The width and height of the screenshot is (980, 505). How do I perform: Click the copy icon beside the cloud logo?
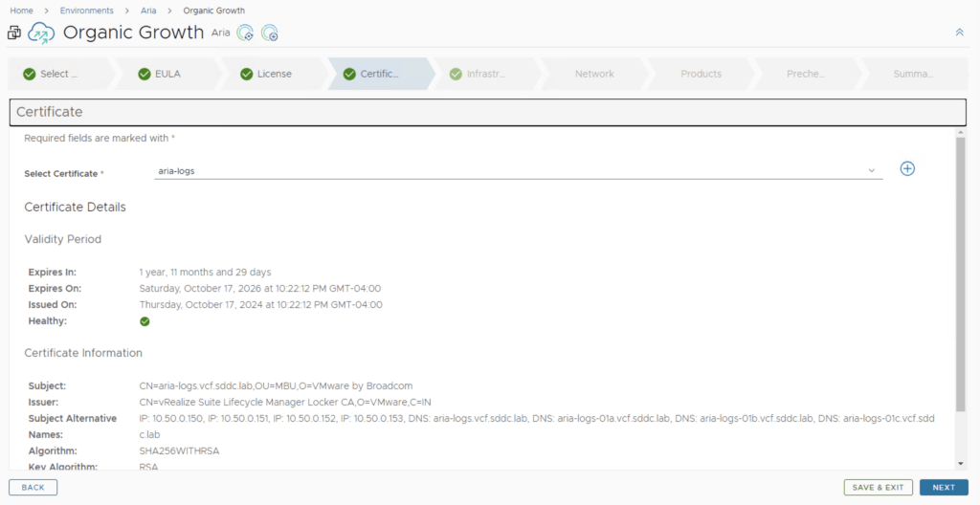point(14,33)
